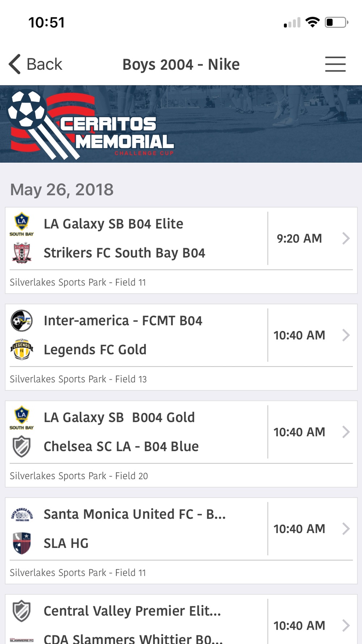Image resolution: width=362 pixels, height=644 pixels.
Task: Tap the Santa Monica United FC logo
Action: pyautogui.click(x=22, y=514)
